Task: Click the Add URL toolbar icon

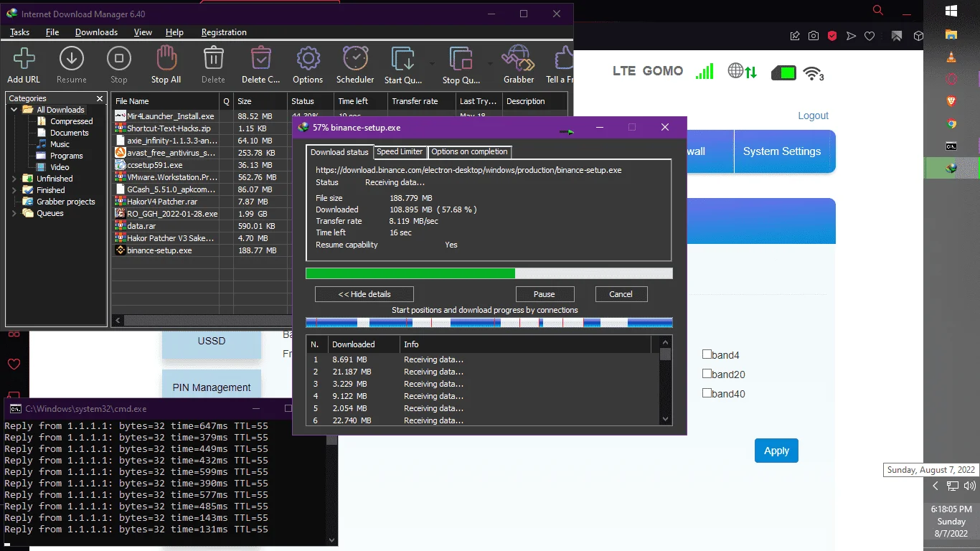Action: coord(24,58)
